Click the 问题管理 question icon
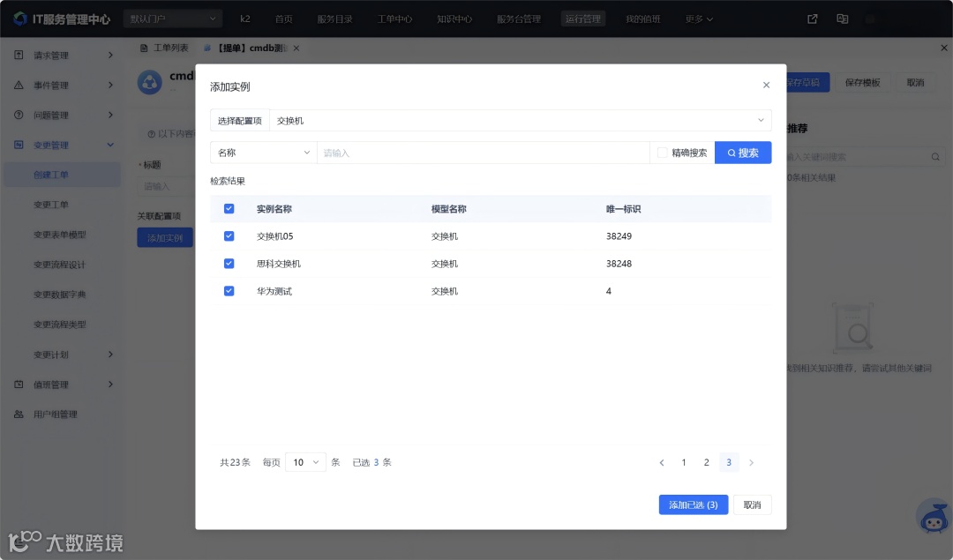This screenshot has width=953, height=560. coord(19,115)
